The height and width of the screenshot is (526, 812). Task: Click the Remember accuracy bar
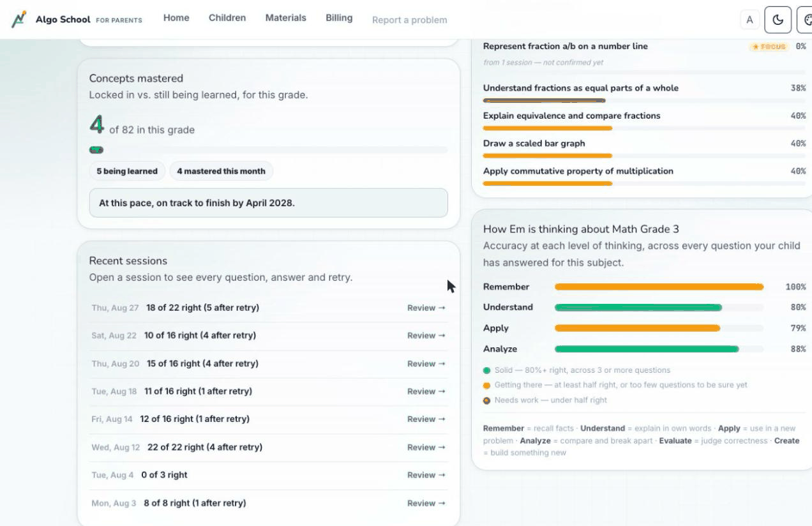tap(659, 287)
